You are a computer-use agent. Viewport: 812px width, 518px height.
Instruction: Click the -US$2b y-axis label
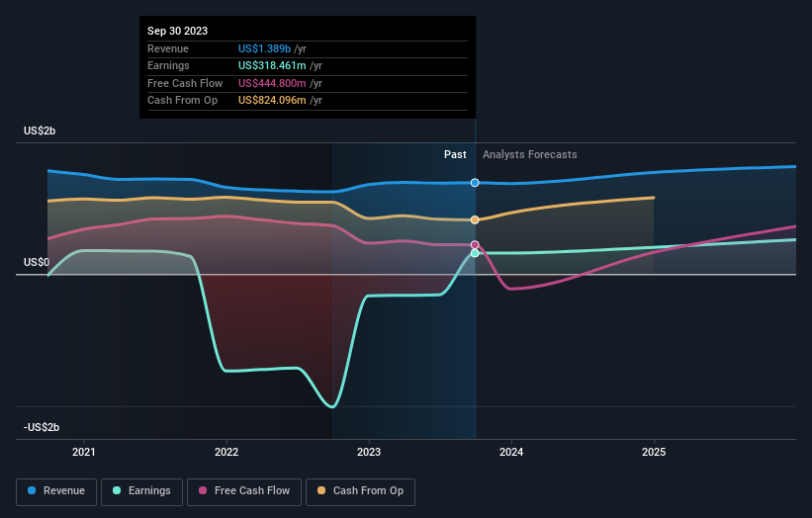[42, 427]
